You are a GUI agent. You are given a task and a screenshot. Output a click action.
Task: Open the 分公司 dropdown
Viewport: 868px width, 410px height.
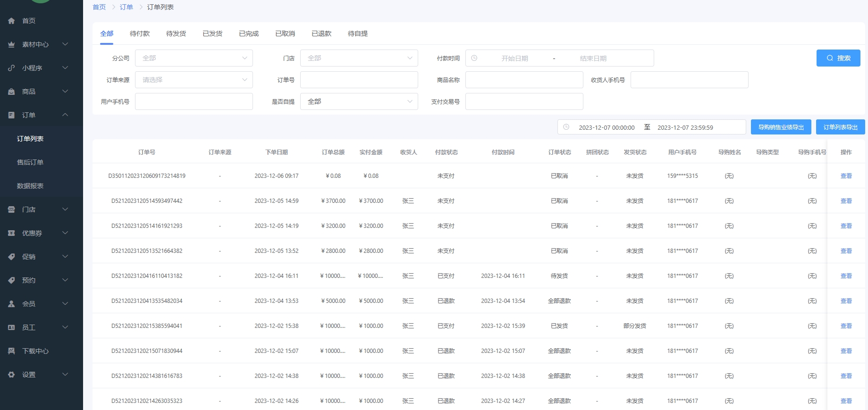194,58
